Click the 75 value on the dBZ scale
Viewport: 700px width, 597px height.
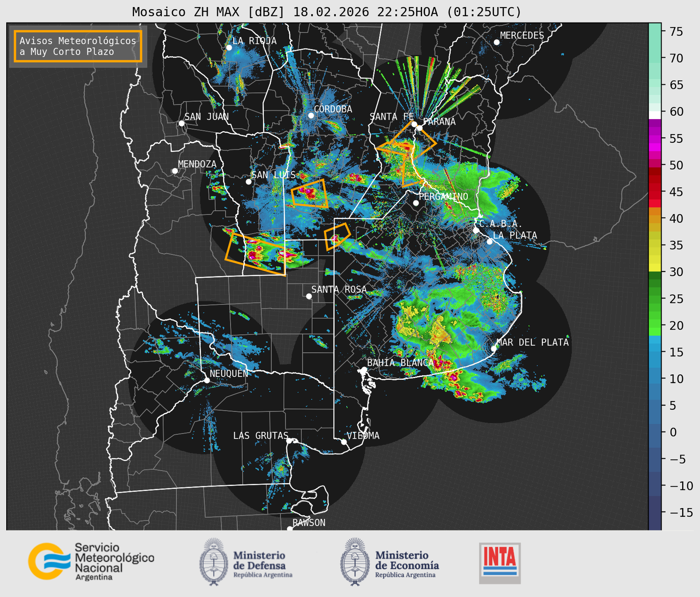tap(676, 32)
